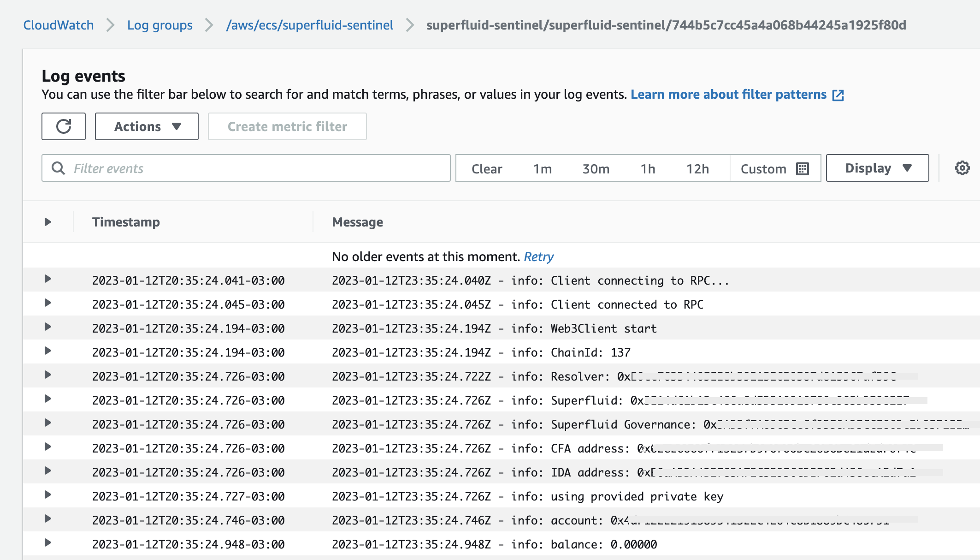
Task: Click the refresh log events icon
Action: (64, 126)
